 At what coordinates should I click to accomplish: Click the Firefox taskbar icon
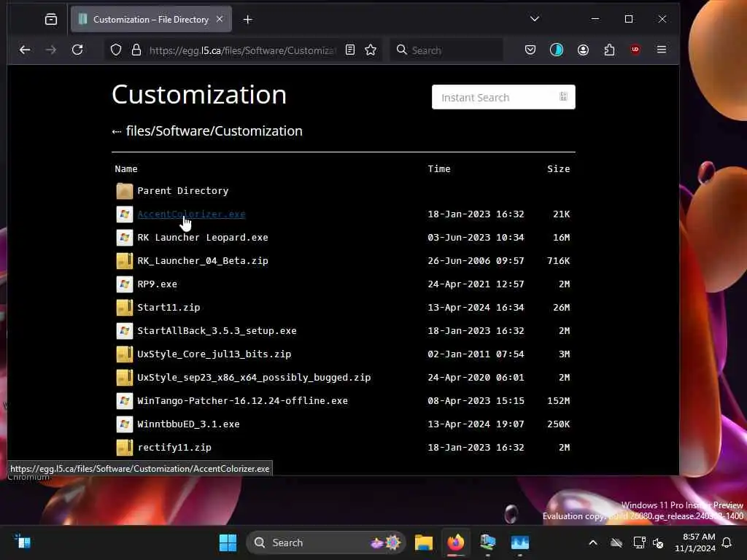pyautogui.click(x=455, y=542)
